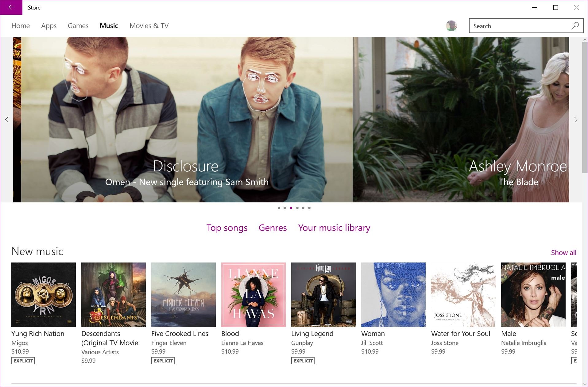
Task: Open Your music library link
Action: pyautogui.click(x=334, y=228)
